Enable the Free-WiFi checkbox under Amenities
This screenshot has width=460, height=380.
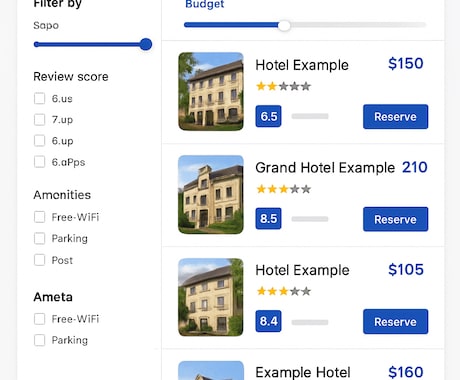tap(39, 217)
